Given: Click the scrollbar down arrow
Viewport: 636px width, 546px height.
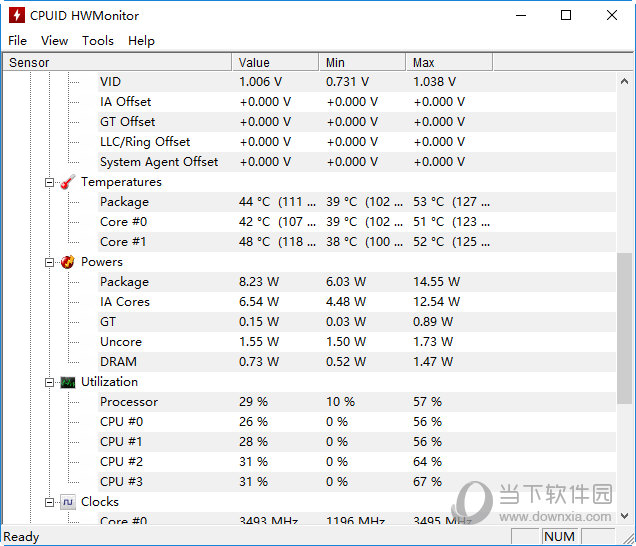Looking at the screenshot, I should pos(624,516).
